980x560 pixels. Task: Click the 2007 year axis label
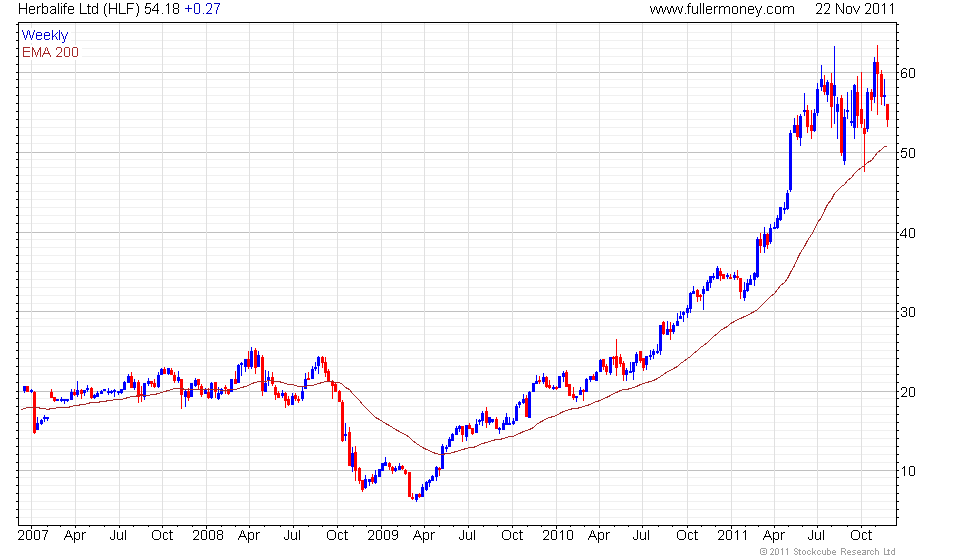(x=33, y=536)
